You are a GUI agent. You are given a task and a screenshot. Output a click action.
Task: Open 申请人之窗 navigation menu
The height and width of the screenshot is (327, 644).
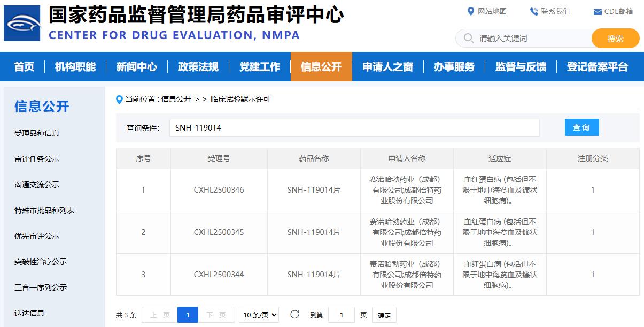click(388, 67)
